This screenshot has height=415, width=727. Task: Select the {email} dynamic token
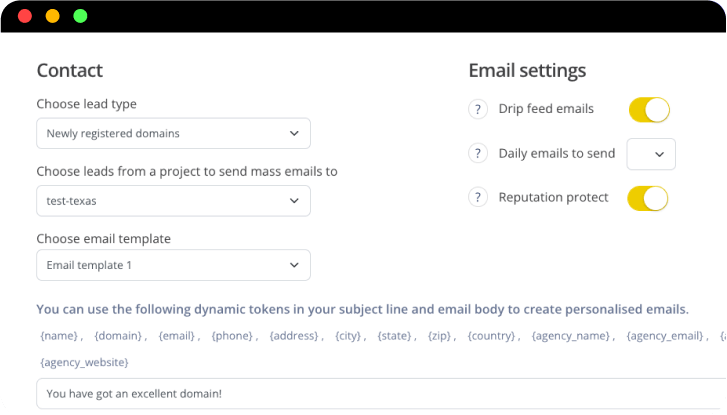178,336
